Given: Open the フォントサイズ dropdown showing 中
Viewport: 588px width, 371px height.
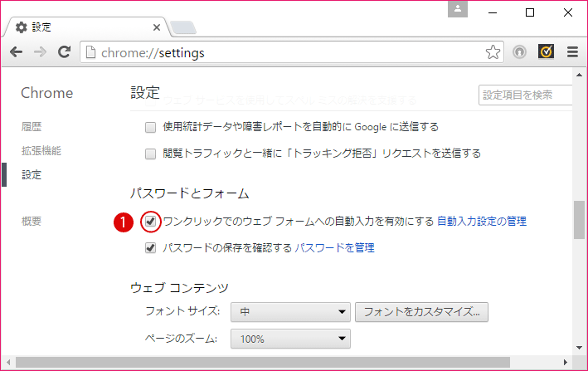Looking at the screenshot, I should coord(291,312).
